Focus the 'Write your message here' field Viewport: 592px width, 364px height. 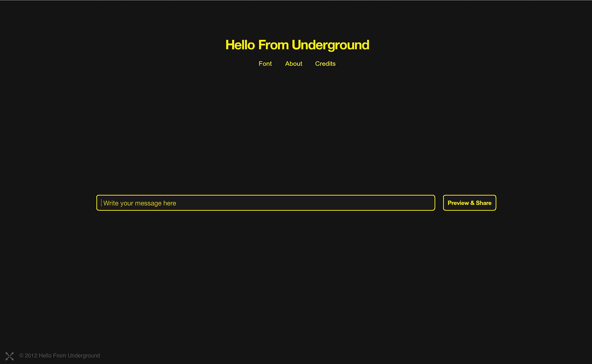(x=266, y=203)
